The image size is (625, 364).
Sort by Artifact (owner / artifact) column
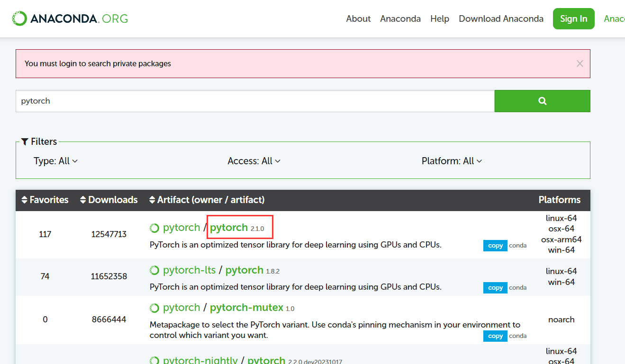pyautogui.click(x=207, y=200)
